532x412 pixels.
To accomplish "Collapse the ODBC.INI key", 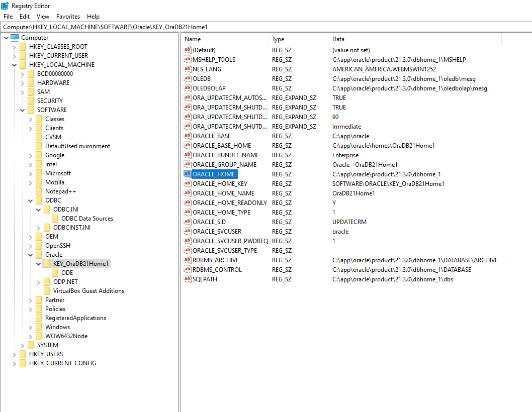I will tap(38, 210).
